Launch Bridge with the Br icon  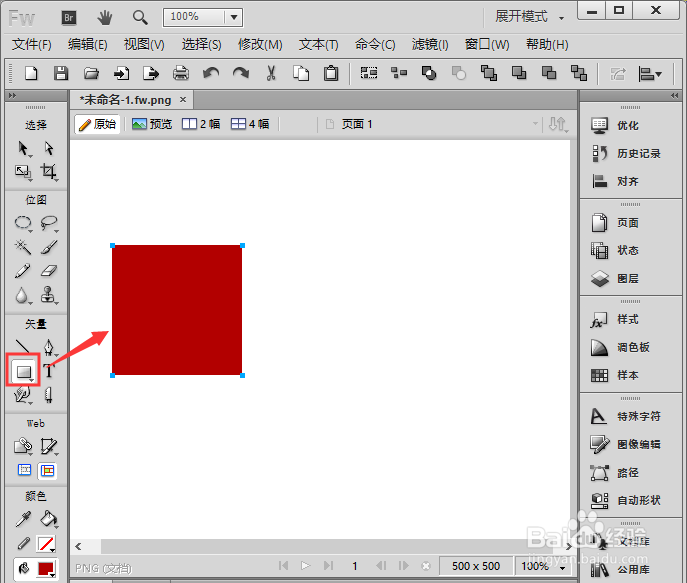(x=68, y=18)
